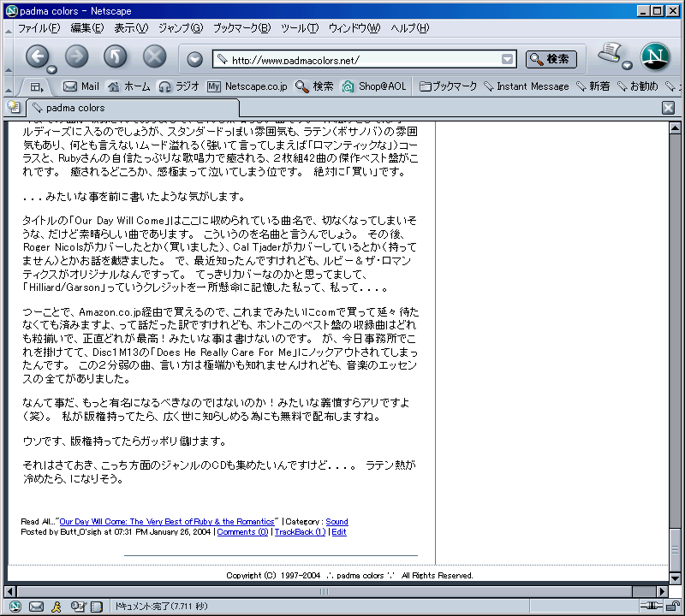The width and height of the screenshot is (685, 616).
Task: Open the ウィンドウ(W) menu
Action: coord(354,28)
